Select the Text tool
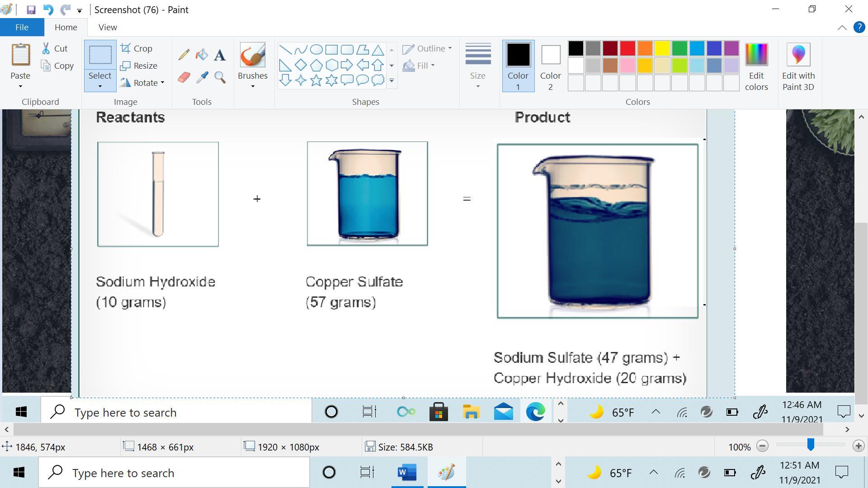Screen dimensions: 868x488 tap(220, 55)
